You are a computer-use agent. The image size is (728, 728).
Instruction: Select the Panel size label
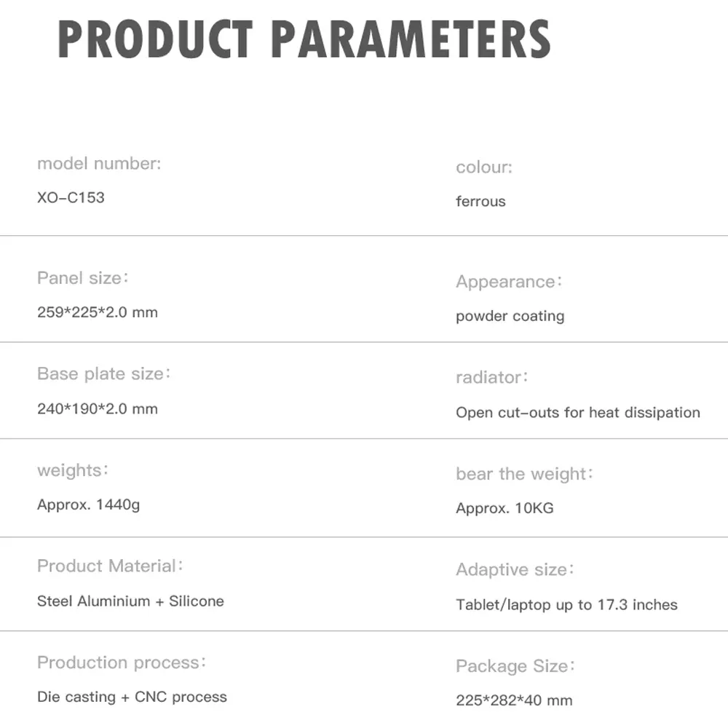pyautogui.click(x=82, y=277)
